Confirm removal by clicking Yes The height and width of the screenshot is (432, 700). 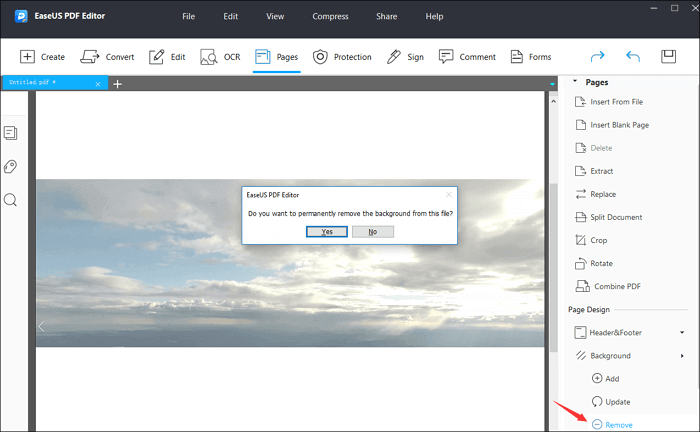click(327, 232)
